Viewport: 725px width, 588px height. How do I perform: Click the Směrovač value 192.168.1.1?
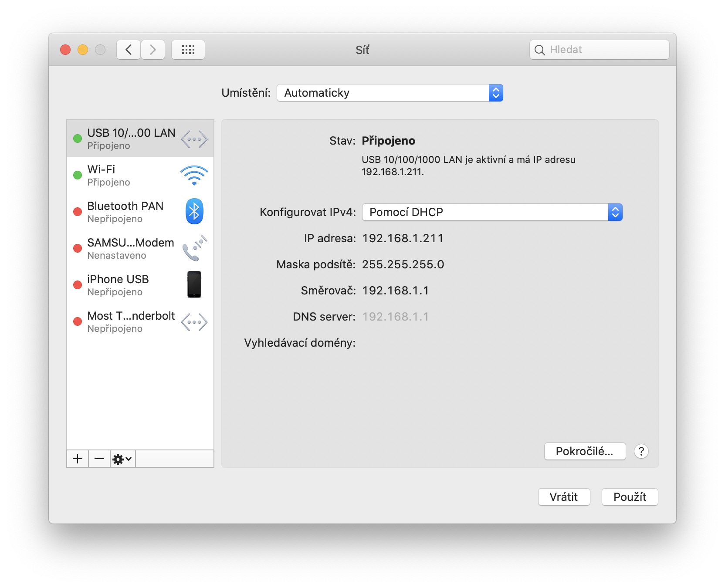coord(396,291)
